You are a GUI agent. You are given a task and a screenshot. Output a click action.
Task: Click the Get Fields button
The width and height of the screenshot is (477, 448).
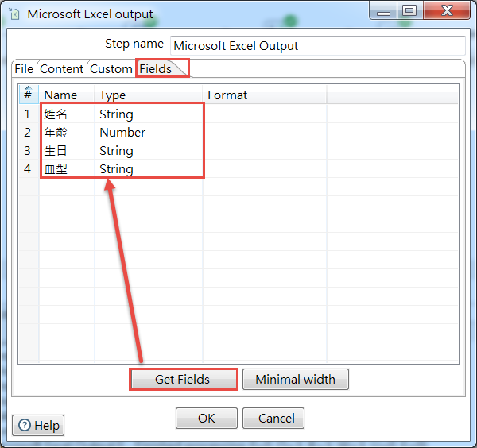pos(183,380)
